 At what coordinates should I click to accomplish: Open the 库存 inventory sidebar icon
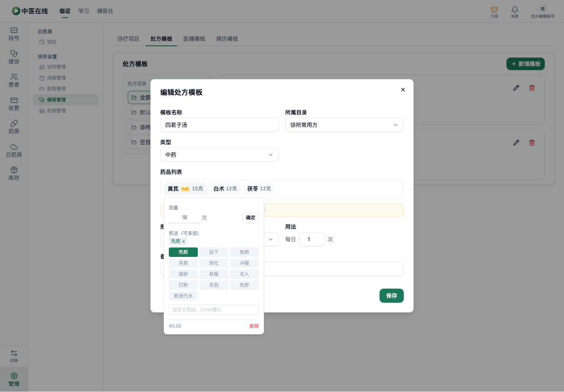pos(14,174)
